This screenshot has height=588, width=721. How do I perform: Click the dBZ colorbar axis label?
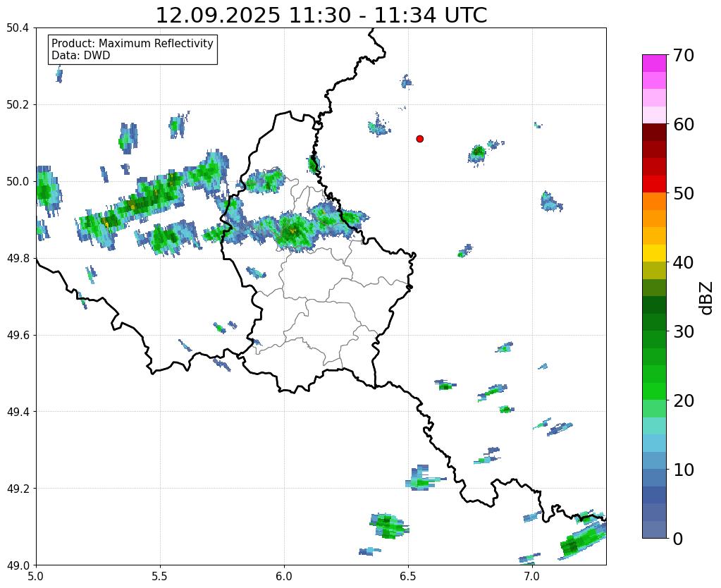(x=707, y=298)
